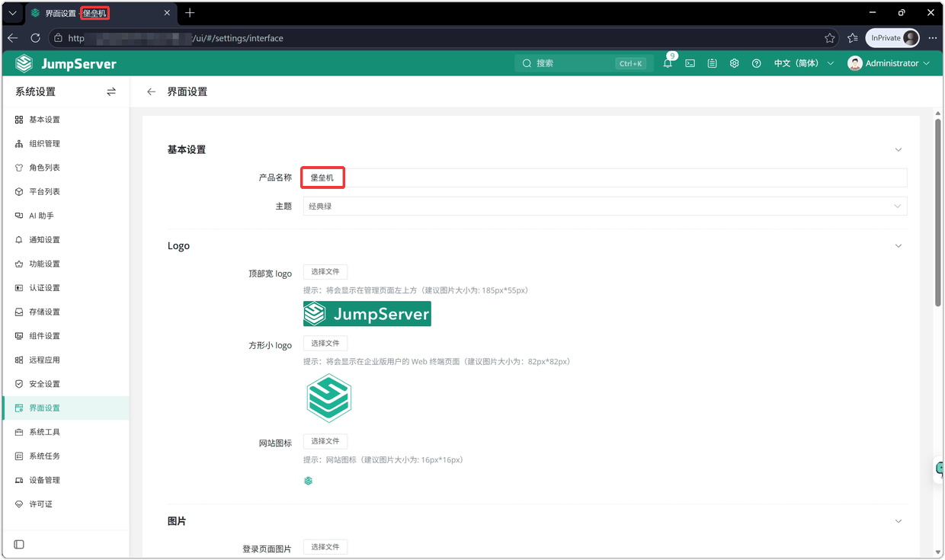This screenshot has width=945, height=560.
Task: Click the InPrivate profile button
Action: click(x=892, y=38)
